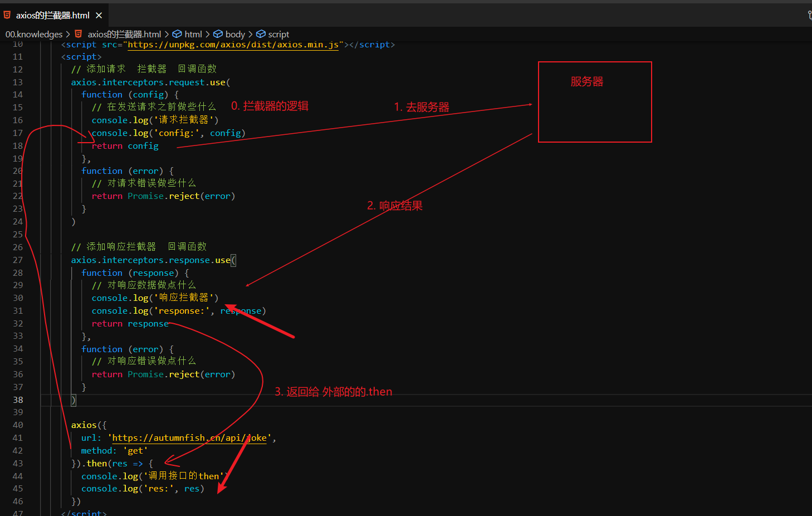Click the console.log('config:', config) line
The width and height of the screenshot is (812, 516).
(169, 133)
